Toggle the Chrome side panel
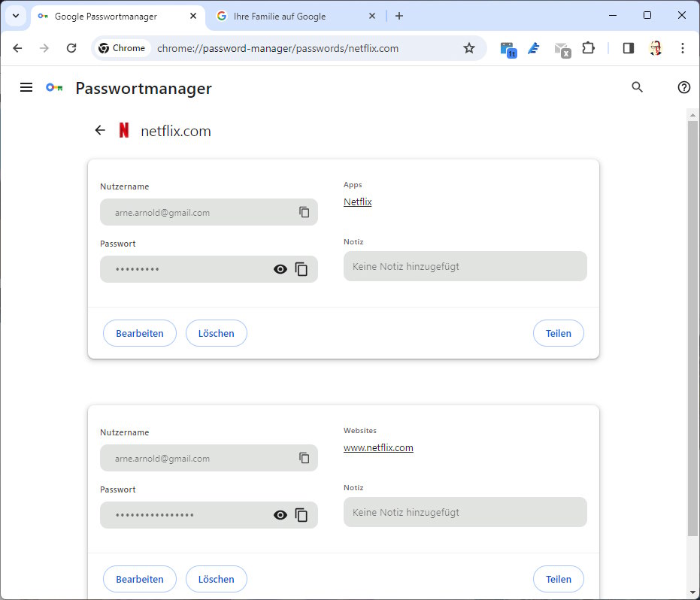The image size is (700, 600). [629, 48]
